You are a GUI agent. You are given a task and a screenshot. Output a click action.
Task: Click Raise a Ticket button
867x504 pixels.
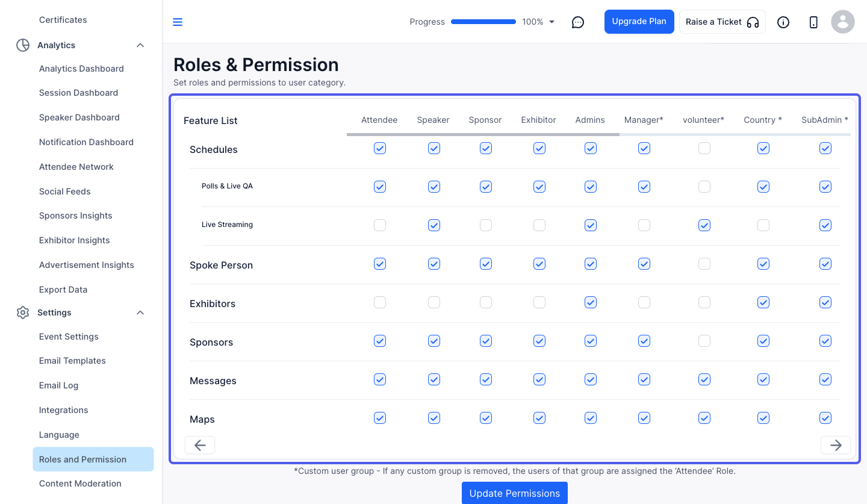722,22
